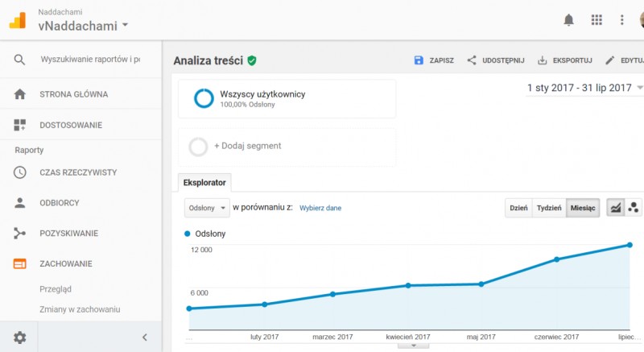Image resolution: width=644 pixels, height=352 pixels.
Task: Open Przegląd under Zachowanie
Action: point(56,288)
